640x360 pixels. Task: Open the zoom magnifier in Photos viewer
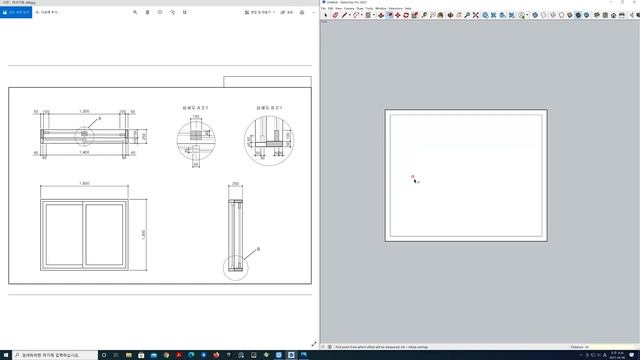(x=135, y=12)
